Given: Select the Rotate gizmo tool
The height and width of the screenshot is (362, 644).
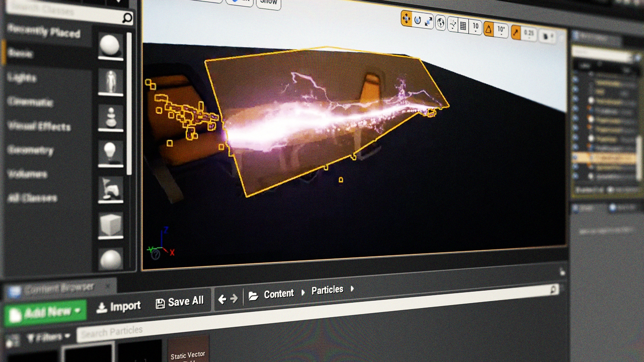Looking at the screenshot, I should click(417, 21).
